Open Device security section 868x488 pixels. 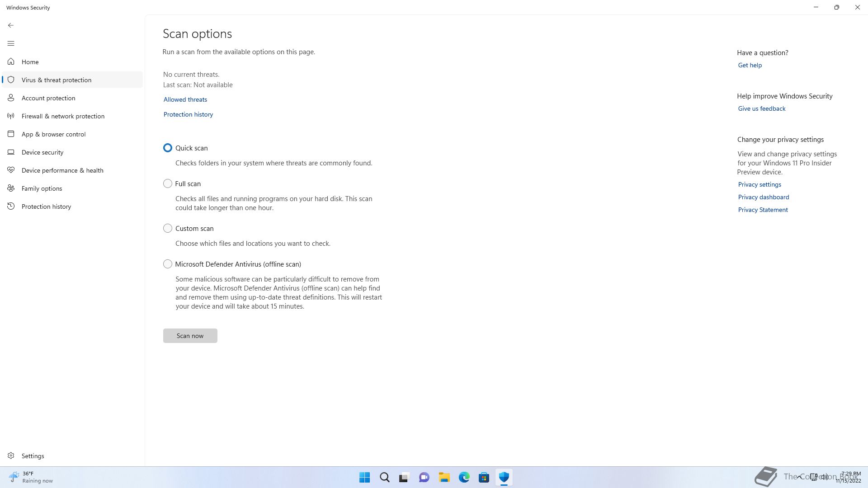72,152
